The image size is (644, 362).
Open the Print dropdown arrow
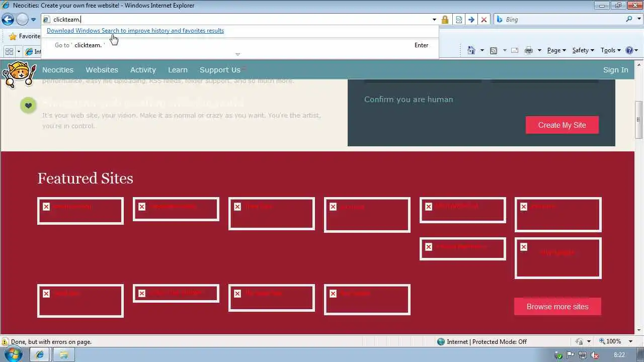coord(539,50)
